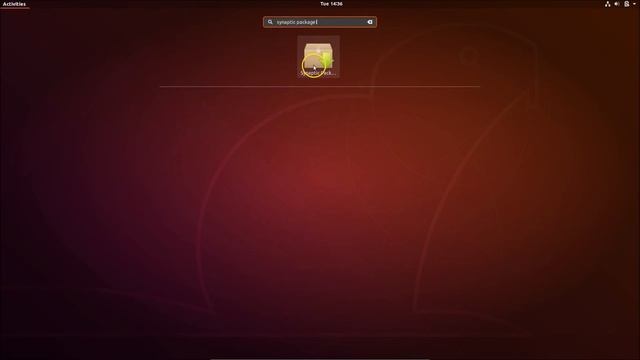Click the power icon in system tray
Image resolution: width=640 pixels, height=360 pixels.
click(627, 4)
